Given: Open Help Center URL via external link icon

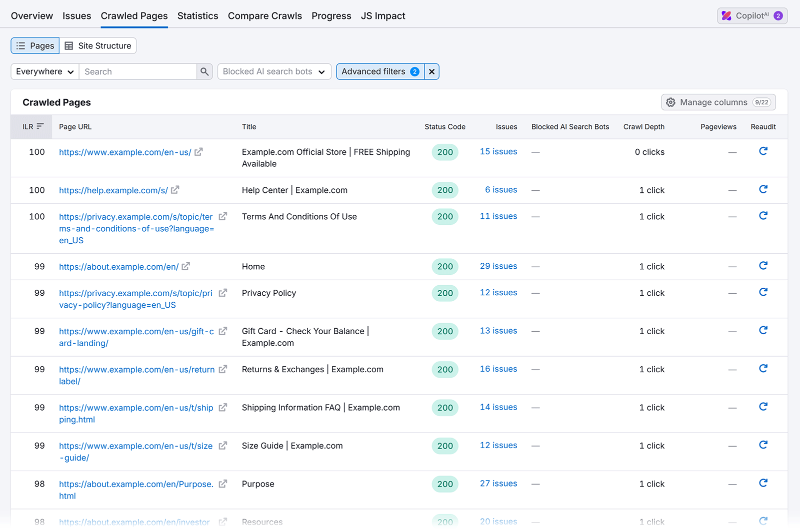Looking at the screenshot, I should click(174, 190).
